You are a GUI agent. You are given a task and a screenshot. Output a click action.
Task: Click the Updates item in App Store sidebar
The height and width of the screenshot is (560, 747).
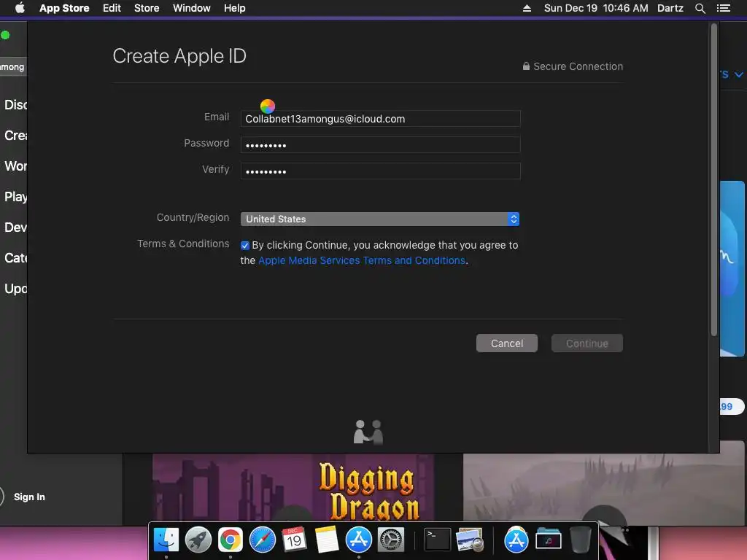point(16,289)
